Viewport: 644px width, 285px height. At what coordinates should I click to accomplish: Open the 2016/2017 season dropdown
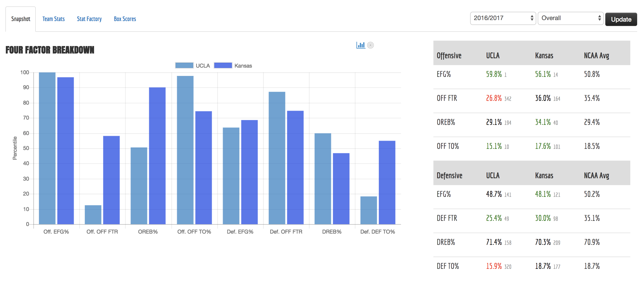[503, 18]
